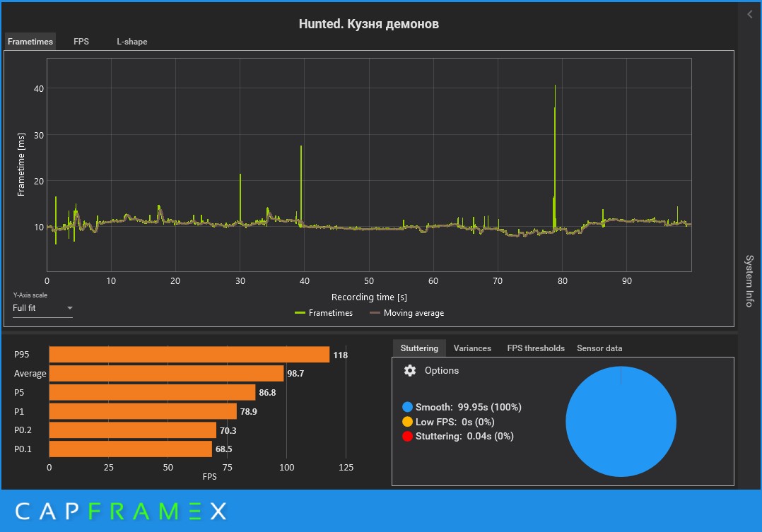This screenshot has width=762, height=532.
Task: Click the red Stuttering legend circle
Action: (x=407, y=437)
